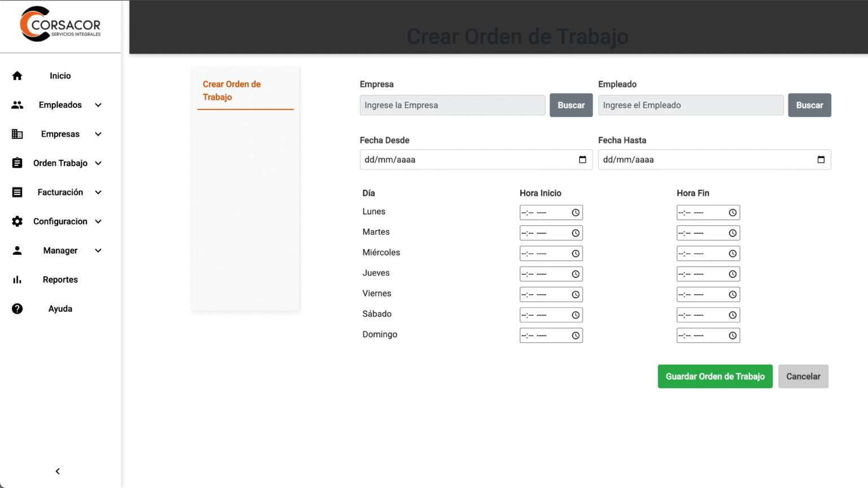Click the Viernes Hora Fin time field
868x488 pixels.
701,295
